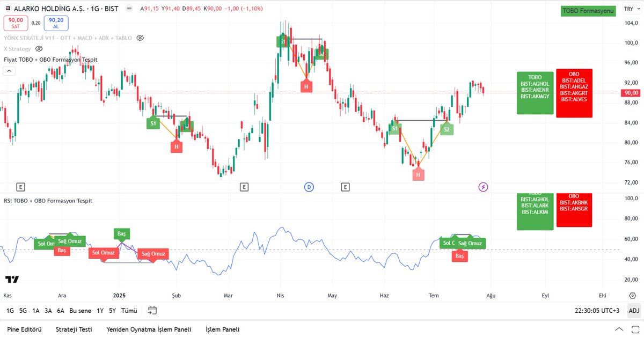Select the 1G time range

pos(10,311)
